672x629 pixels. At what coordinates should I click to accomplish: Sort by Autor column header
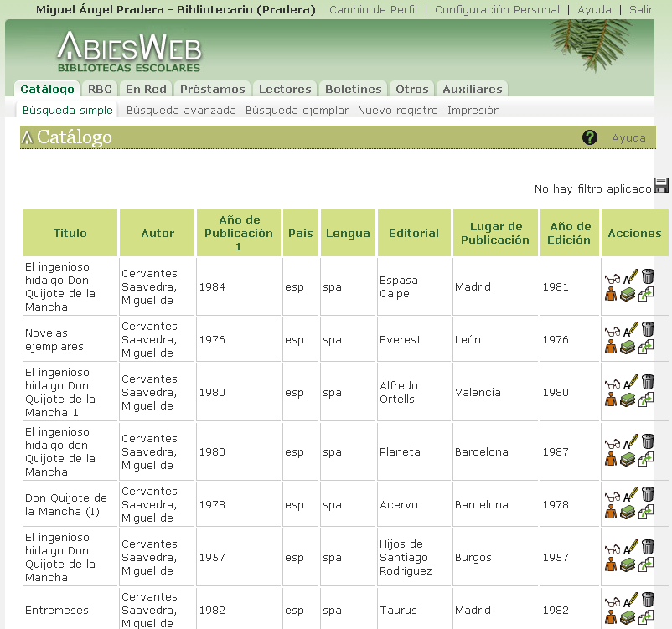tap(158, 233)
